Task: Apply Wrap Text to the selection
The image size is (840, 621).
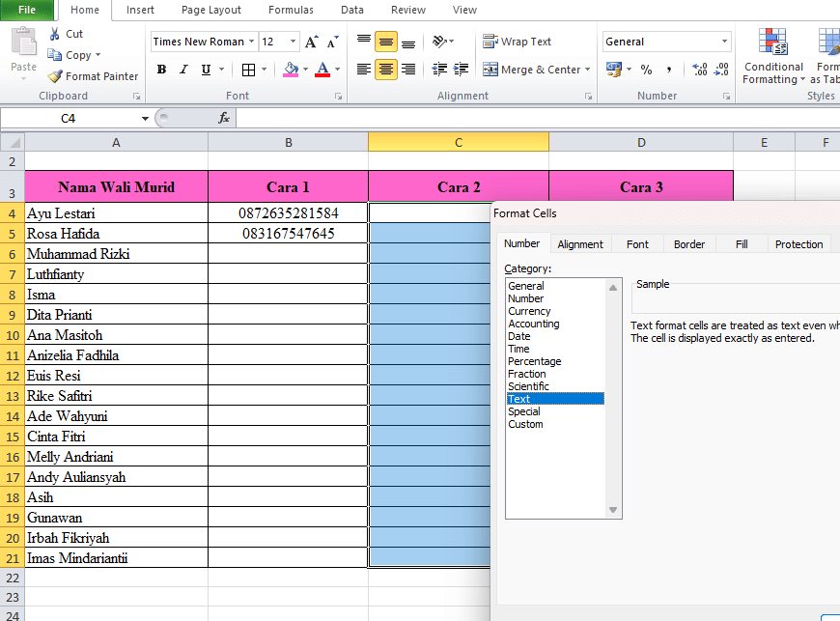Action: click(517, 42)
